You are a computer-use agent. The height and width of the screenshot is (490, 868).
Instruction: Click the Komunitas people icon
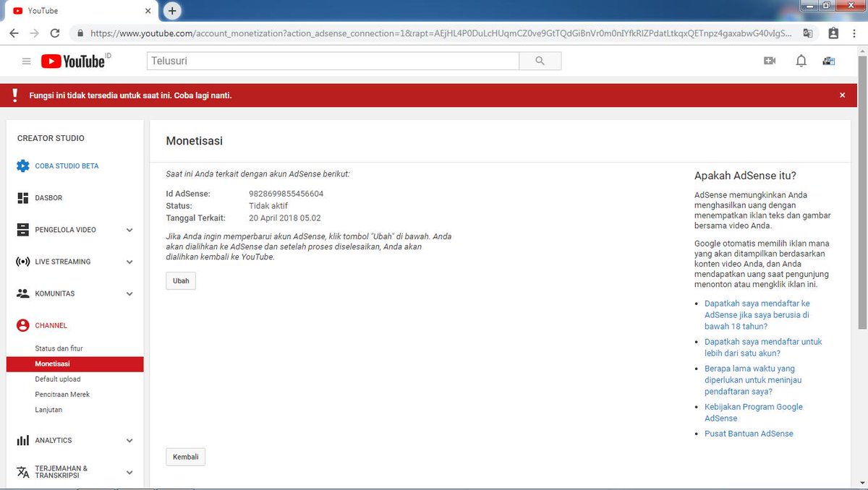click(23, 293)
